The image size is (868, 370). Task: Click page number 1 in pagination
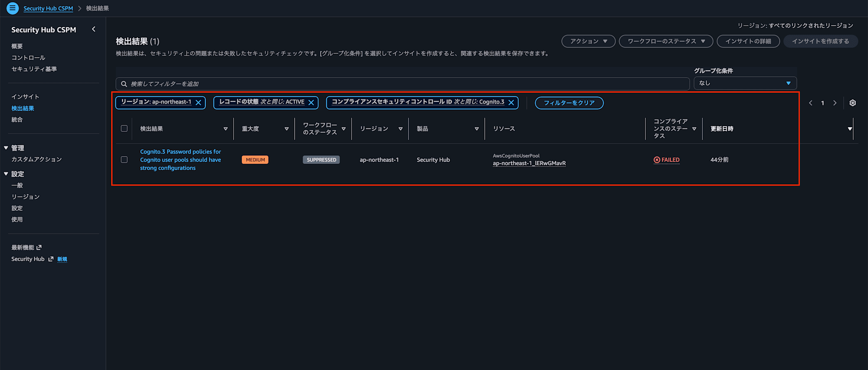(822, 103)
